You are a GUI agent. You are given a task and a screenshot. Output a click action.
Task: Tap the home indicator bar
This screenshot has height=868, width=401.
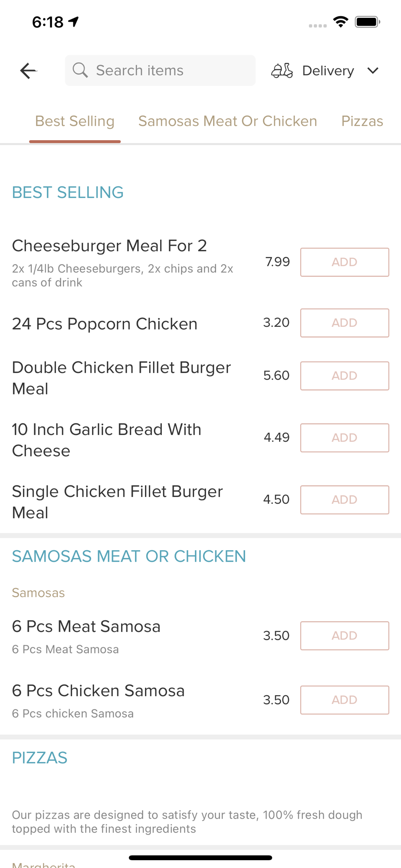[200, 858]
